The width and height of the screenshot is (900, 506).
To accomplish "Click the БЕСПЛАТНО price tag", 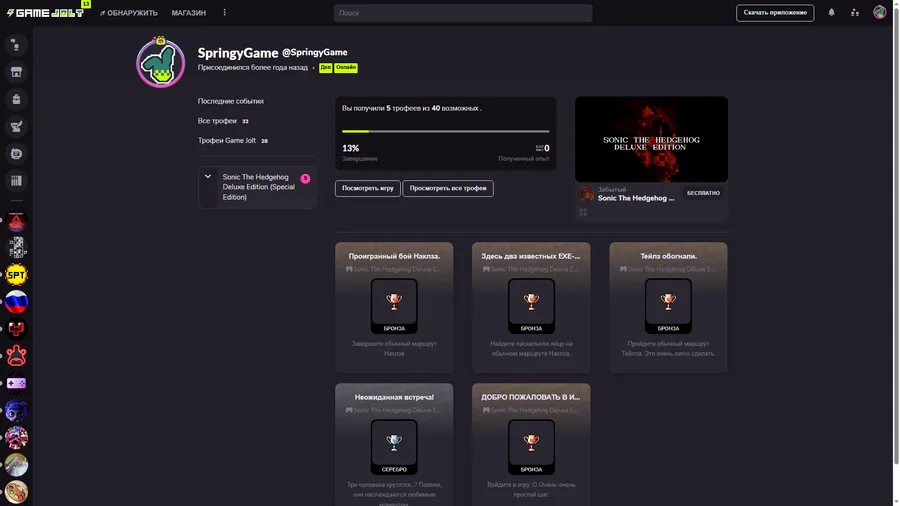I will pyautogui.click(x=703, y=193).
